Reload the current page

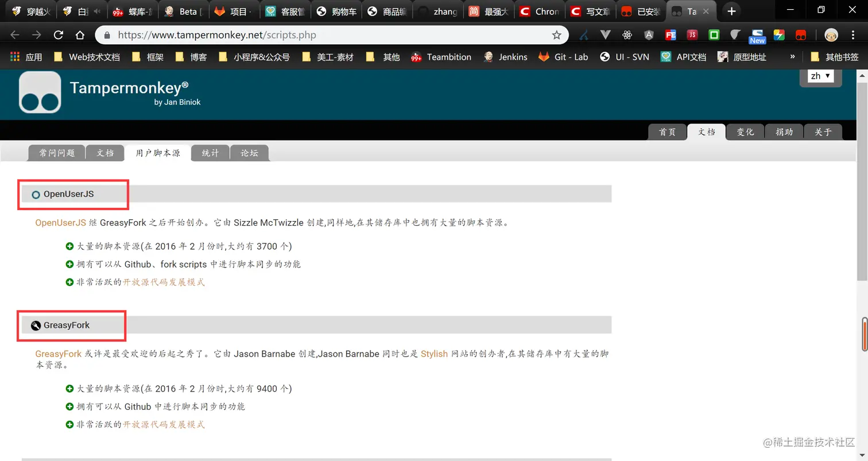click(59, 35)
